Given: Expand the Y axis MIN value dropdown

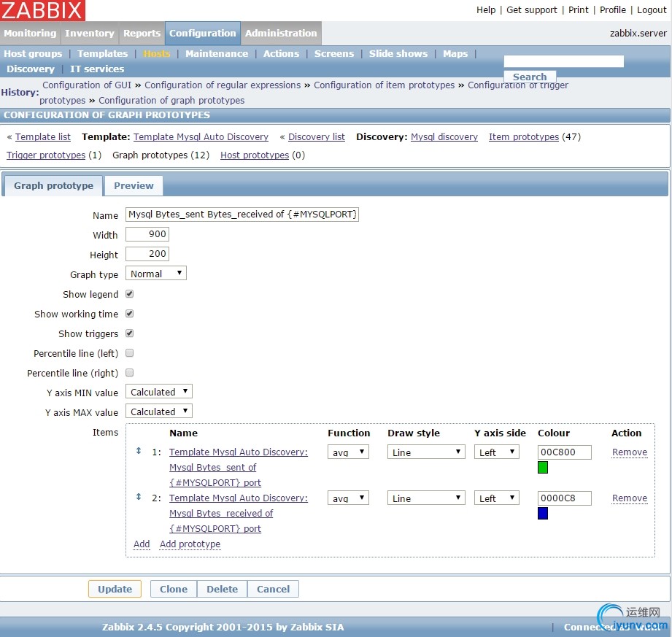Looking at the screenshot, I should [159, 392].
